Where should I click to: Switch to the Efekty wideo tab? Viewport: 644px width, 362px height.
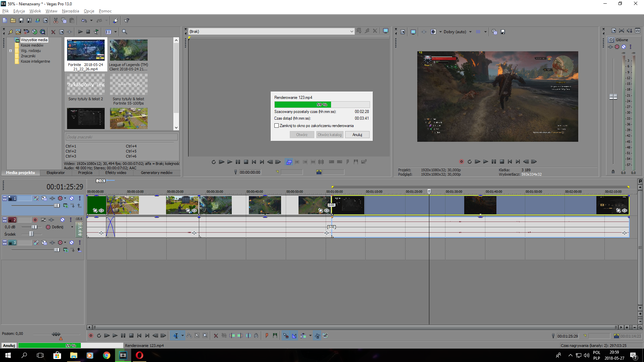(116, 173)
